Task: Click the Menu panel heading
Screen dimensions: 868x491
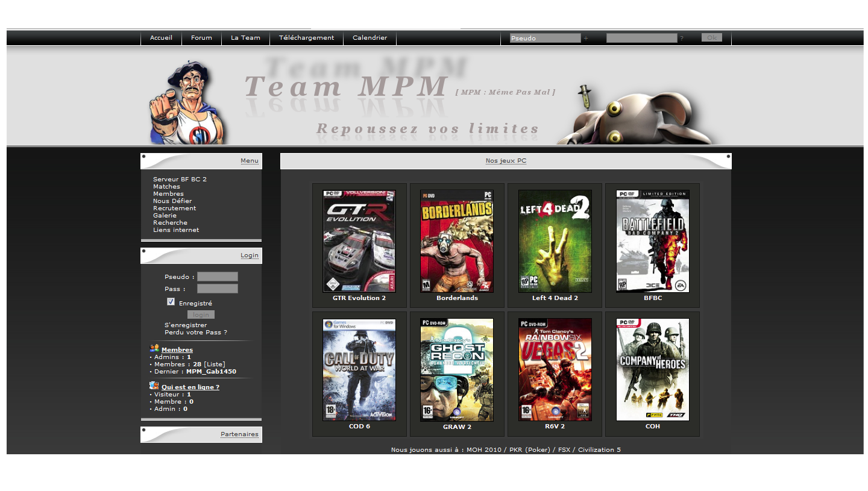Action: coord(250,161)
